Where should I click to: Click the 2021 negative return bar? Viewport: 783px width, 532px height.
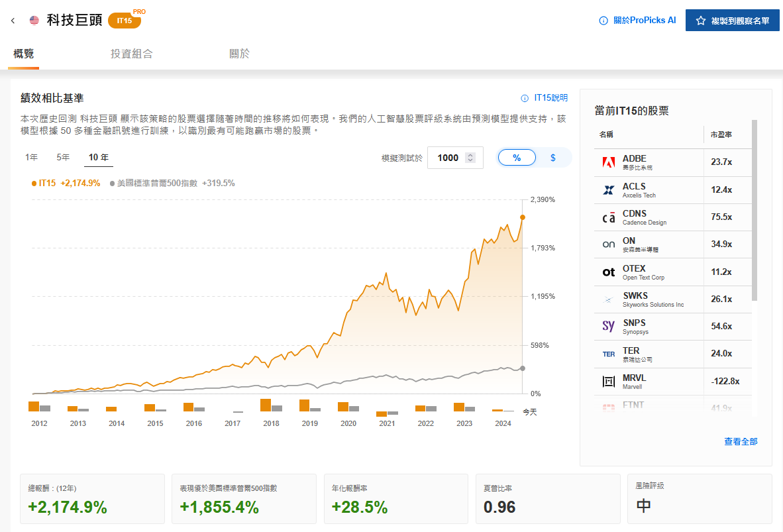[382, 413]
